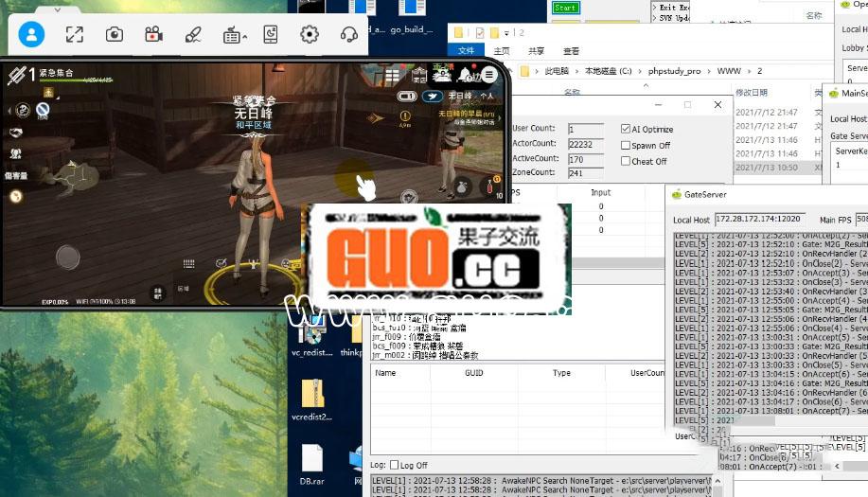Tap the weapon icon in game HUD
Image resolution: width=868 pixels, height=497 pixels.
click(x=17, y=75)
